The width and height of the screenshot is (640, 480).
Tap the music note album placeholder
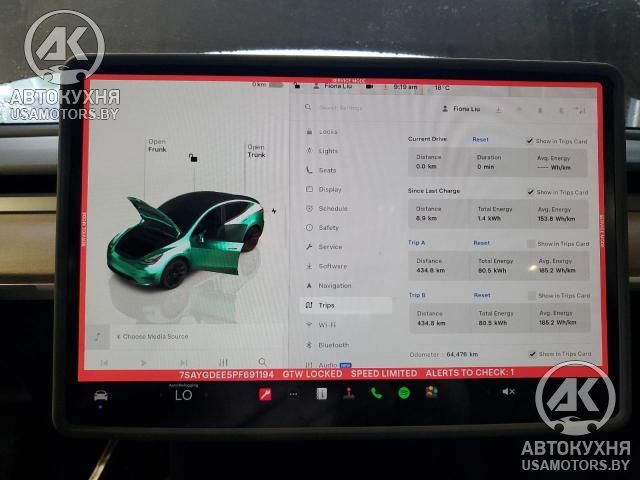(x=98, y=337)
